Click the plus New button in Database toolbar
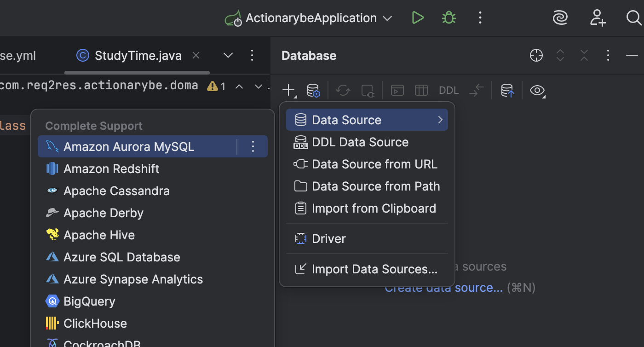The width and height of the screenshot is (644, 347). (x=289, y=90)
